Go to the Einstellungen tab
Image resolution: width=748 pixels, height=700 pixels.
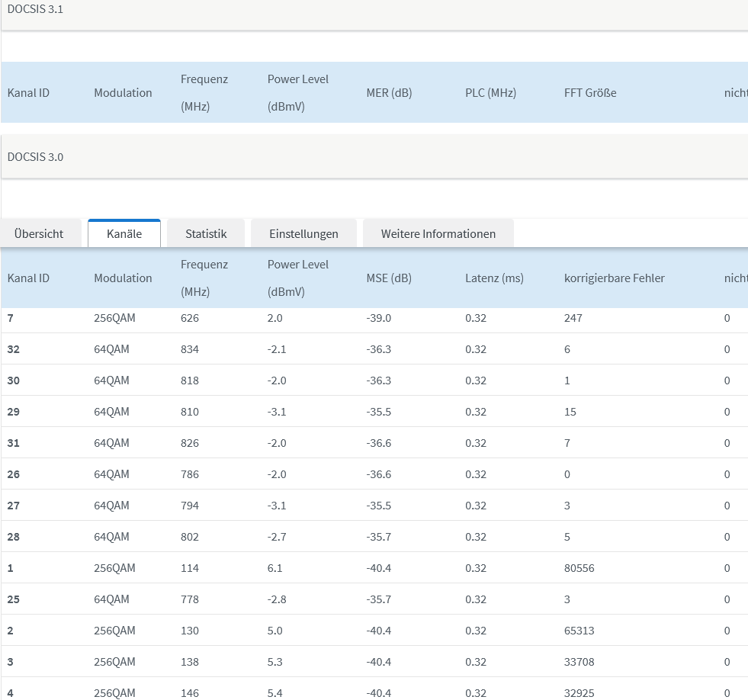(x=303, y=234)
